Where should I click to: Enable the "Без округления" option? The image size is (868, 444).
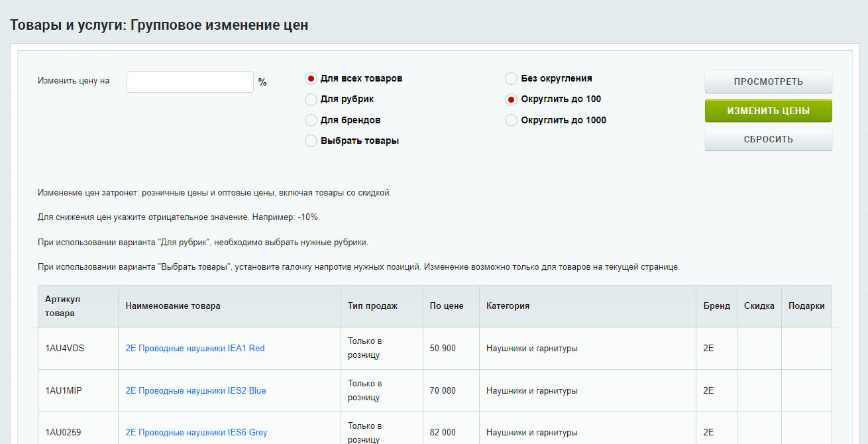511,79
